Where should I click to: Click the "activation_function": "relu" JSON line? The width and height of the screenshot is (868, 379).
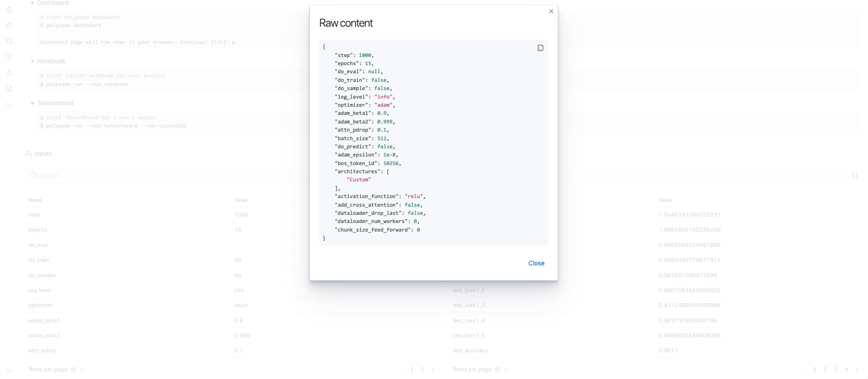(380, 196)
